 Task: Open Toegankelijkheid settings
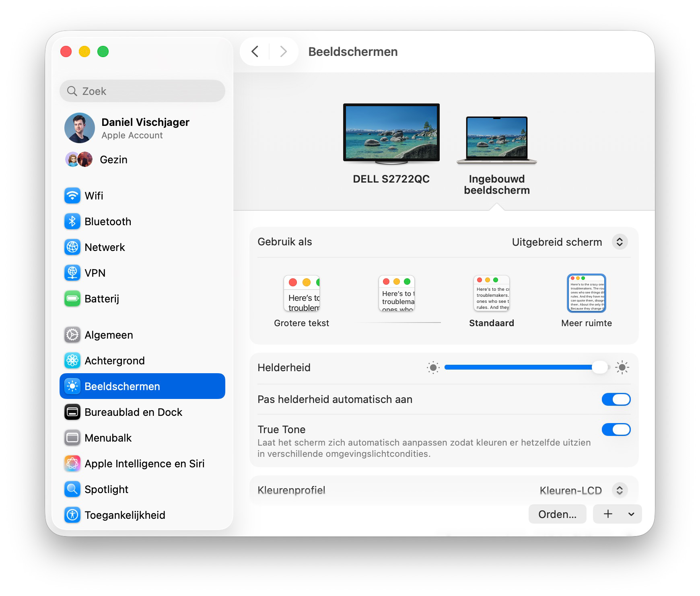point(125,515)
